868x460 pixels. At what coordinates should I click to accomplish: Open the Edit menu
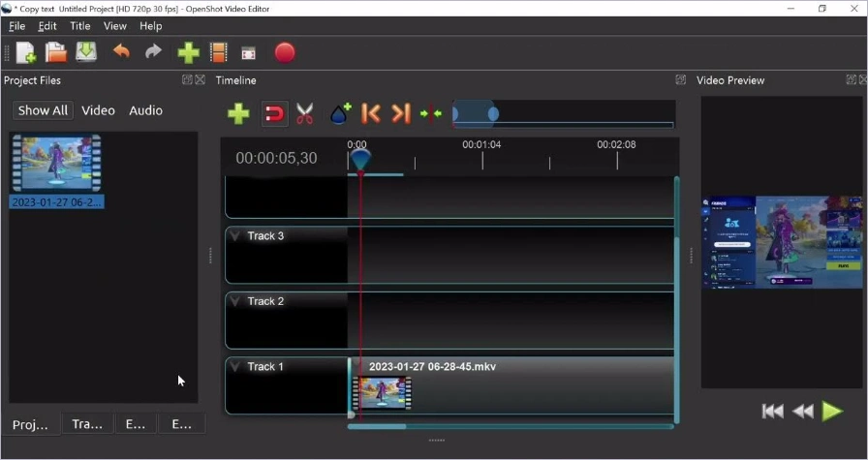[x=47, y=26]
